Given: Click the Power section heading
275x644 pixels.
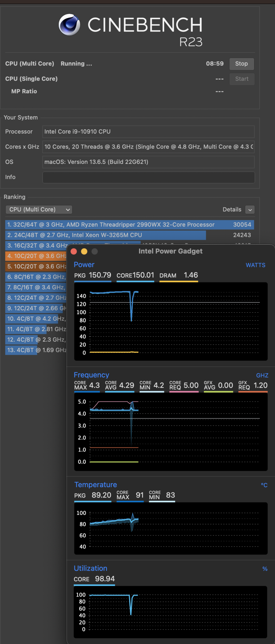Looking at the screenshot, I should [84, 265].
